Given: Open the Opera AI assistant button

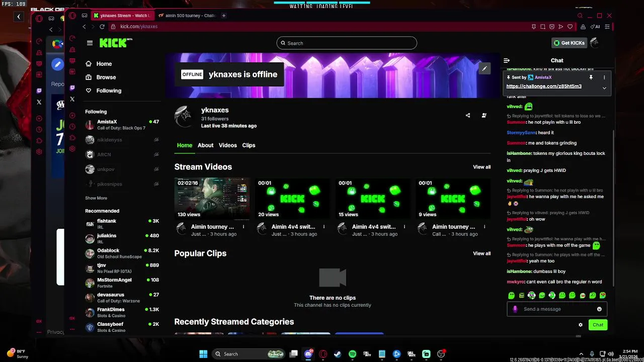Looking at the screenshot, I should point(595,27).
